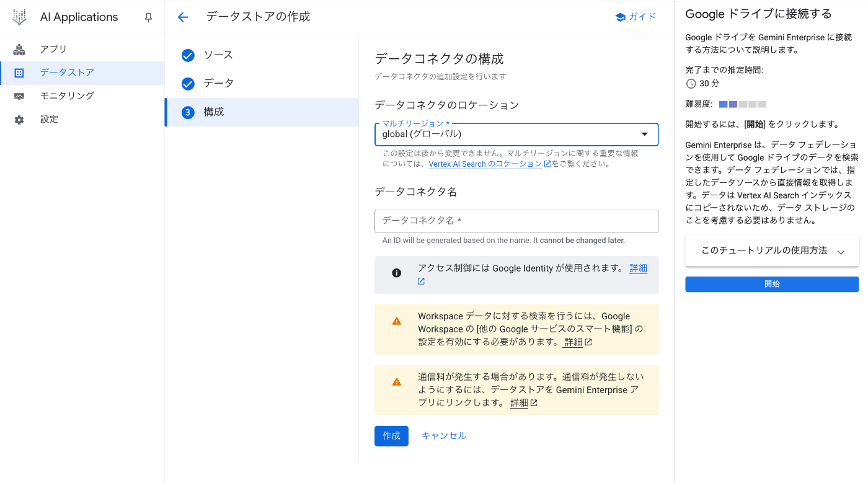The height and width of the screenshot is (483, 868).
Task: Click warning triangle icon in 通信料 notice
Action: [397, 382]
